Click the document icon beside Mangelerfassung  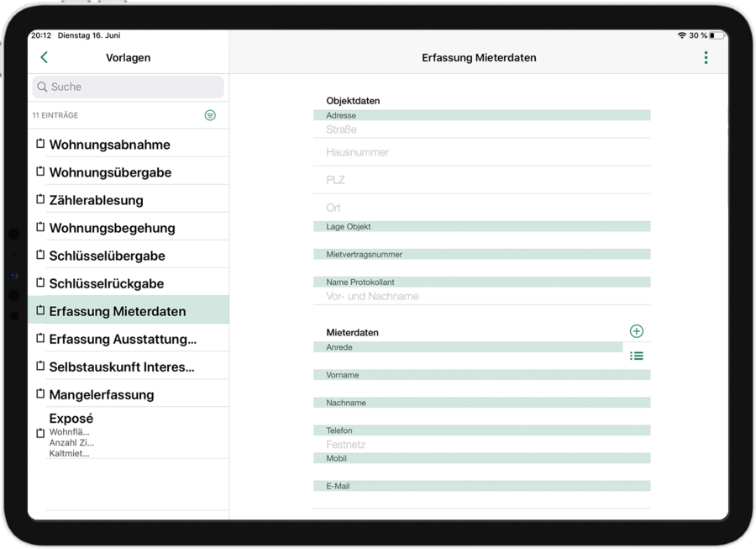pyautogui.click(x=40, y=393)
